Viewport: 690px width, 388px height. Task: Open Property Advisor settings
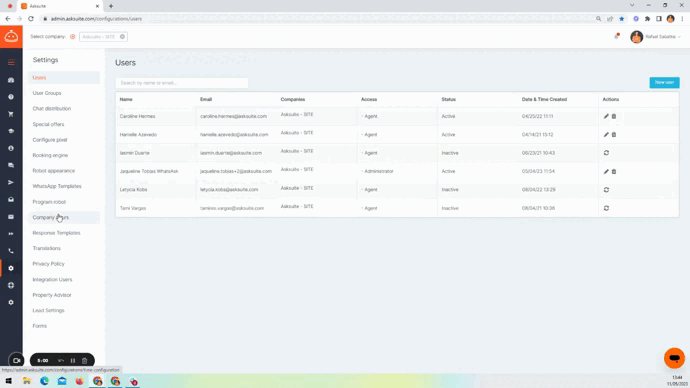[52, 295]
